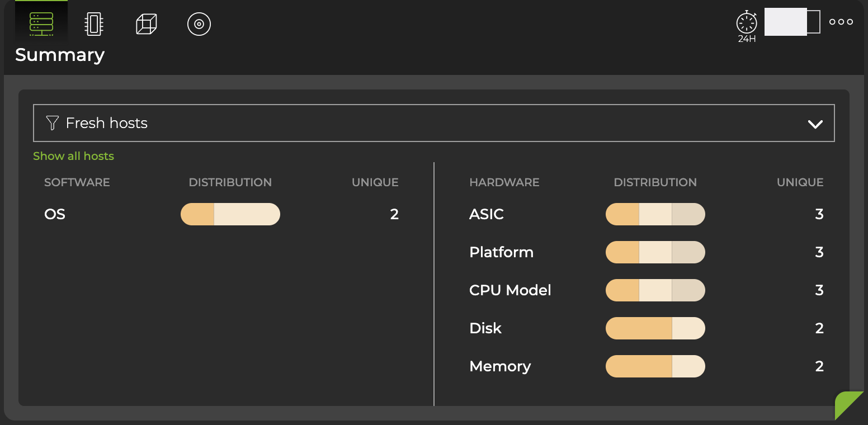868x425 pixels.
Task: Switch the highlighted servers tab off
Action: tap(41, 23)
